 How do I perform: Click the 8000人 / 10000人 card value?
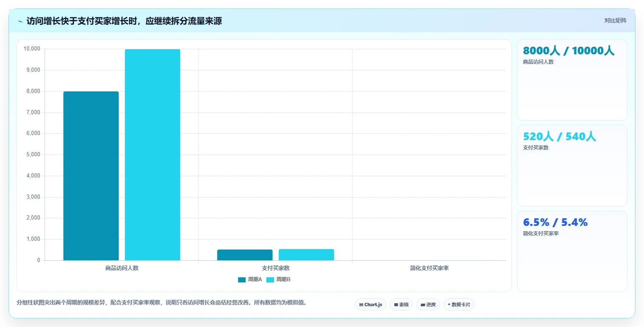pos(569,51)
